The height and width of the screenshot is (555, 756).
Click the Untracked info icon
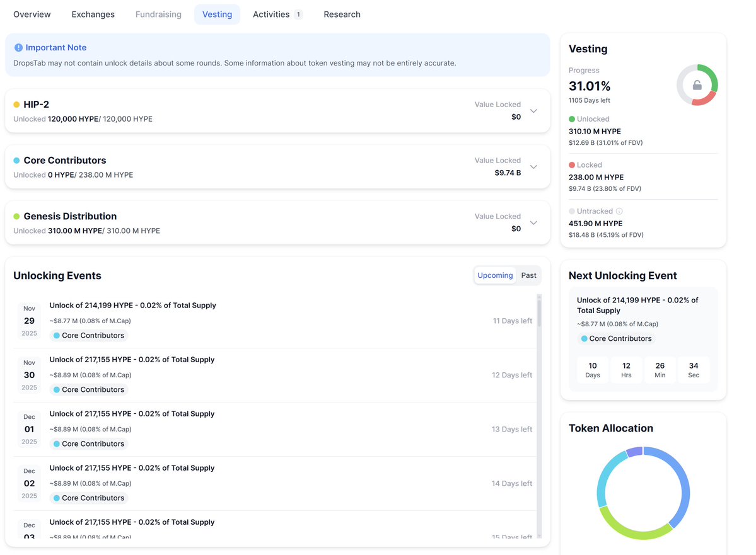point(620,211)
